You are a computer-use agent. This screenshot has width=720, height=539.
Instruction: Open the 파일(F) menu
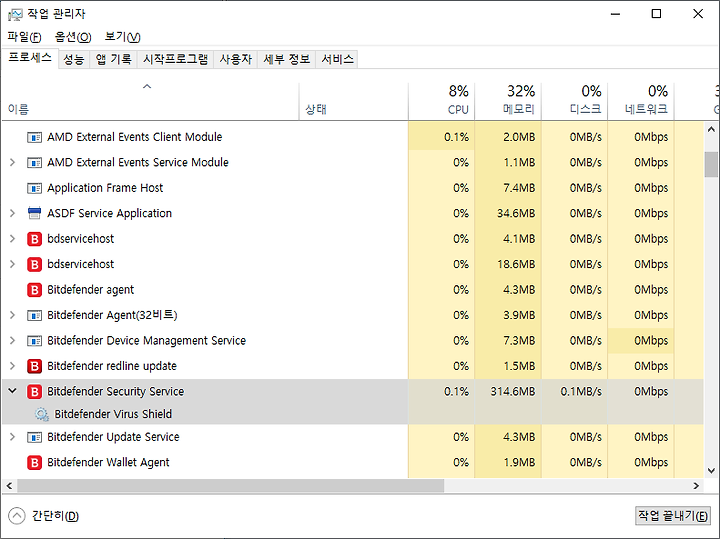pyautogui.click(x=24, y=37)
